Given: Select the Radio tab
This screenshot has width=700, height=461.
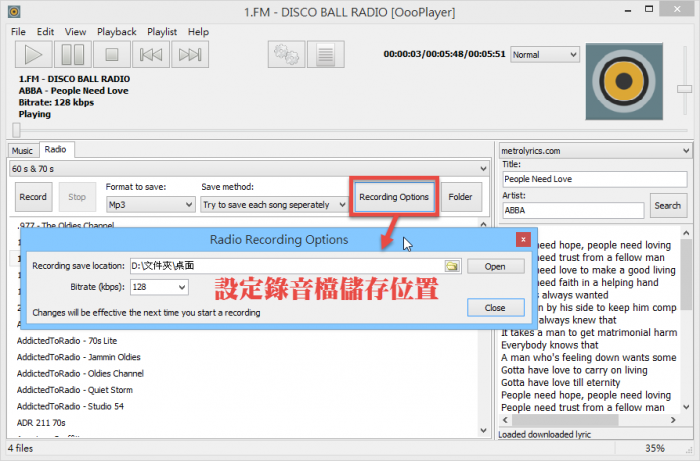Looking at the screenshot, I should click(56, 150).
